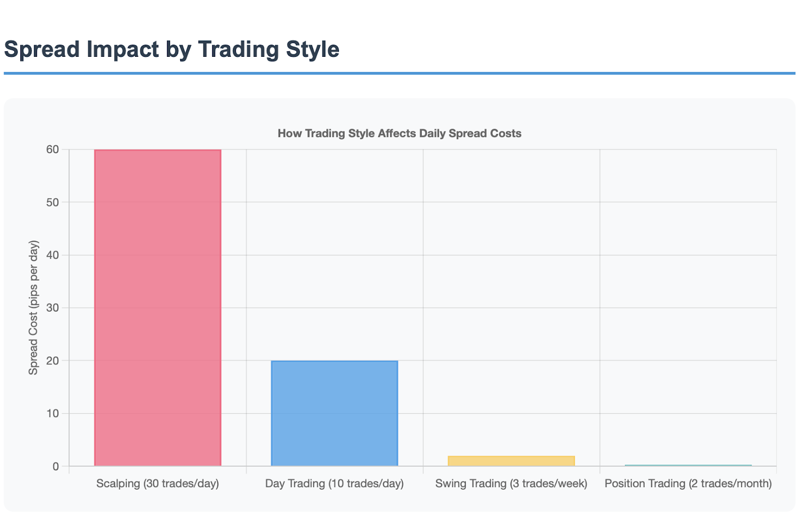
Task: Click the chart title 'How Trading Style Affects Daily Spread Costs'
Action: click(x=399, y=133)
